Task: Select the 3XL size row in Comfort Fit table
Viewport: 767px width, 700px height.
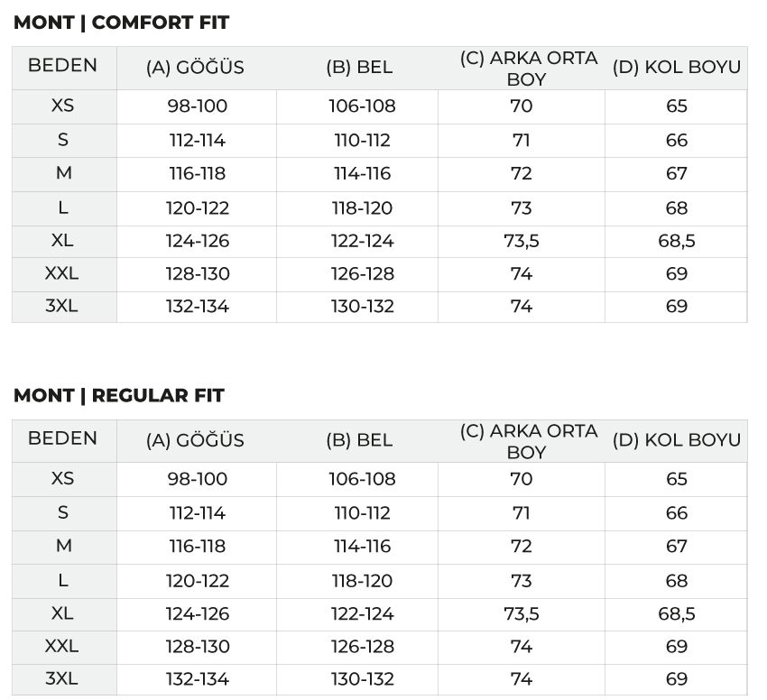Action: [380, 307]
